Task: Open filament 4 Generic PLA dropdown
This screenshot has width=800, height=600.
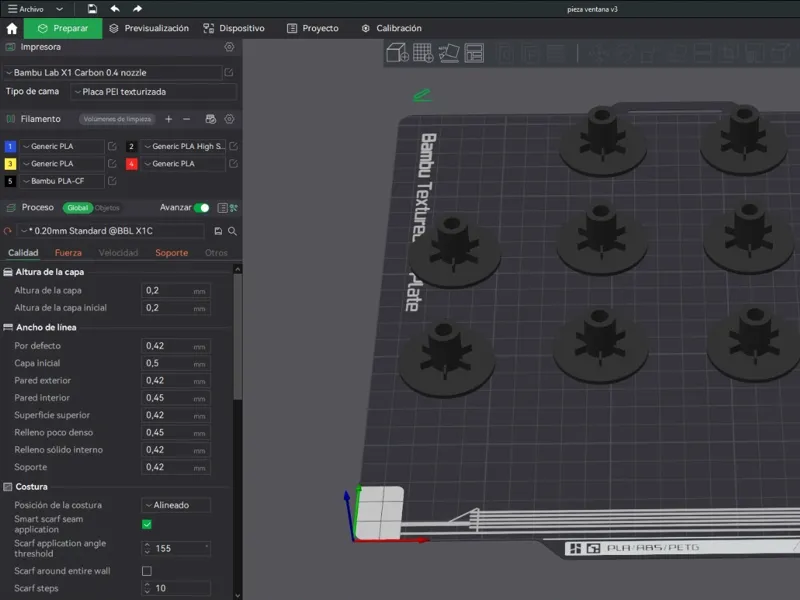Action: [183, 164]
